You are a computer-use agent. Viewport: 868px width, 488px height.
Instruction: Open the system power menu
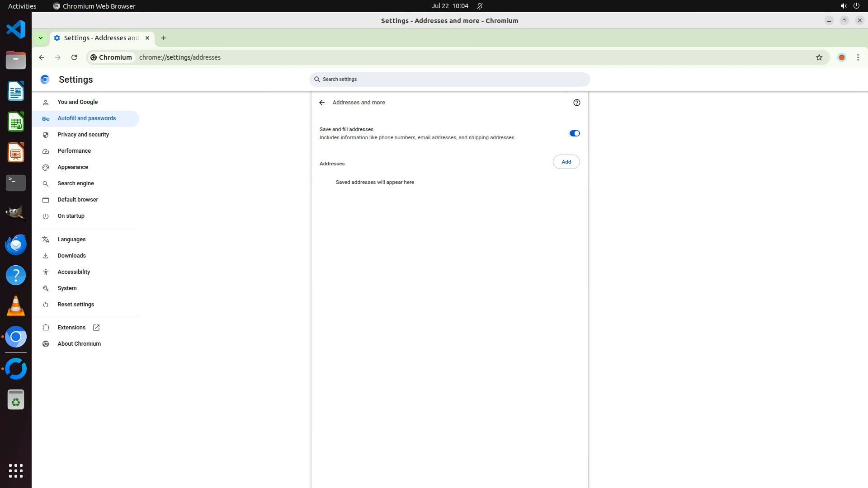tap(856, 6)
